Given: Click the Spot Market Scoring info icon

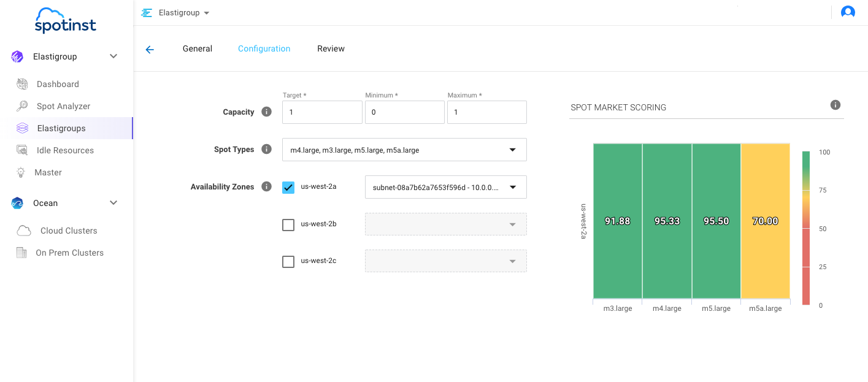Looking at the screenshot, I should (x=835, y=105).
